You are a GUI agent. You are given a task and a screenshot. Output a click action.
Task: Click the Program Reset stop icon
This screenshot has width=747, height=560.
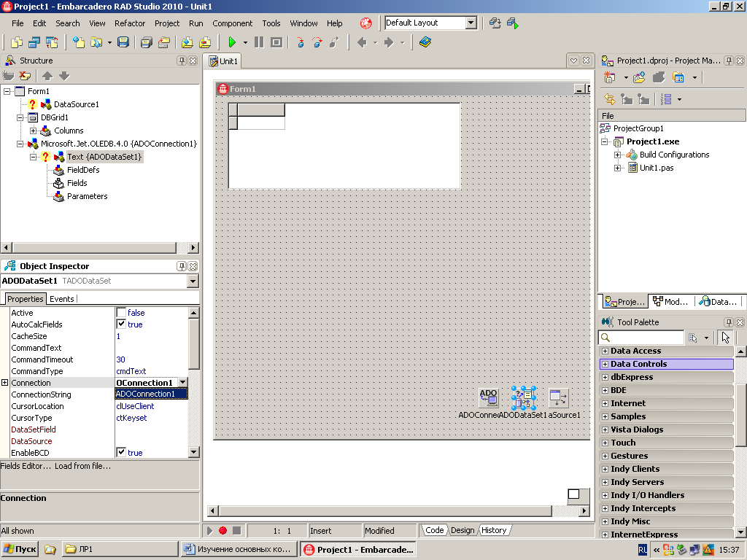[276, 42]
